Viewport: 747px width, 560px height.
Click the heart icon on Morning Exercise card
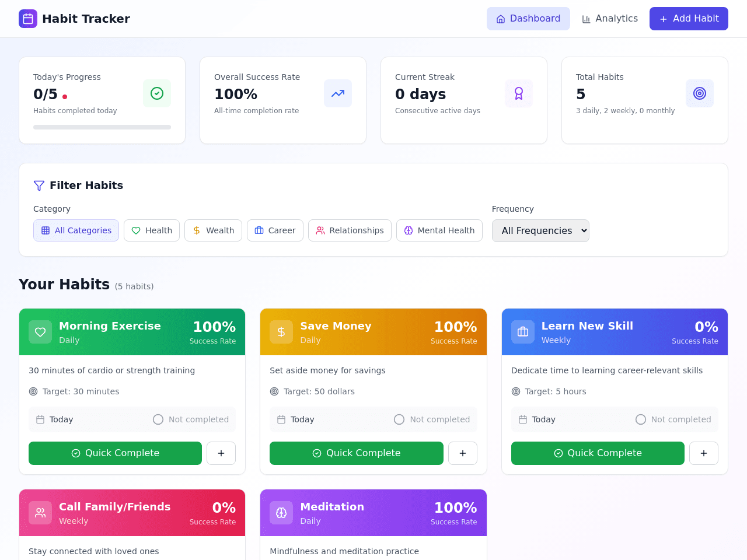tap(40, 332)
